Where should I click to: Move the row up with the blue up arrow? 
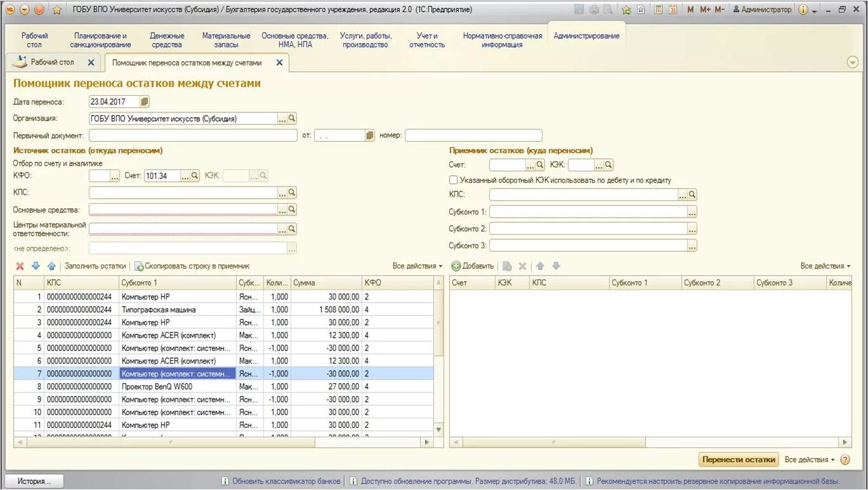click(x=51, y=266)
